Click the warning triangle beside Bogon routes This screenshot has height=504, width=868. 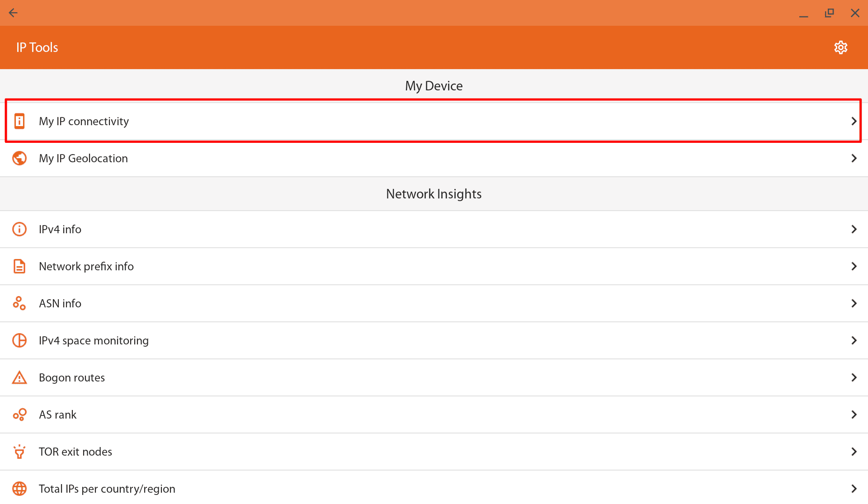19,377
